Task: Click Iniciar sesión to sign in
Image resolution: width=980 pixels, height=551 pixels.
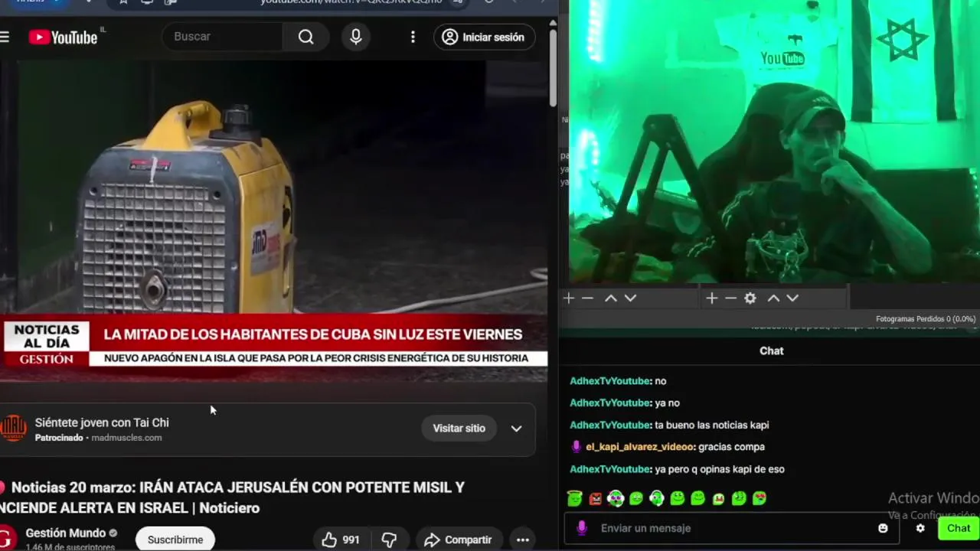Action: (x=485, y=37)
